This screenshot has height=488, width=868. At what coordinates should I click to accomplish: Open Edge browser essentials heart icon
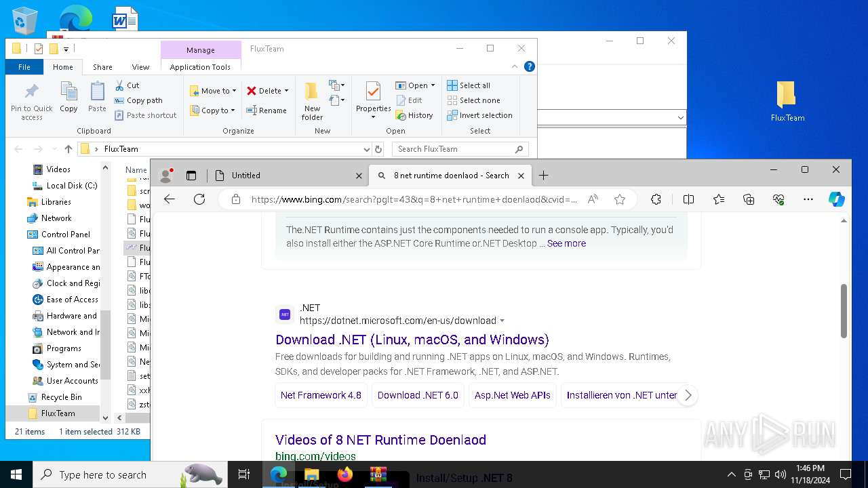pos(778,199)
